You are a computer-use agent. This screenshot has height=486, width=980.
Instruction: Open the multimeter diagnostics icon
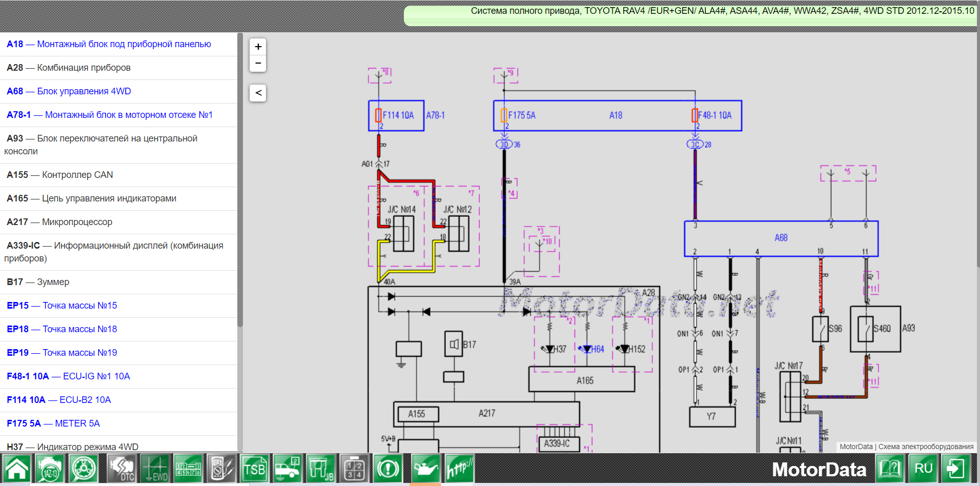pos(221,468)
